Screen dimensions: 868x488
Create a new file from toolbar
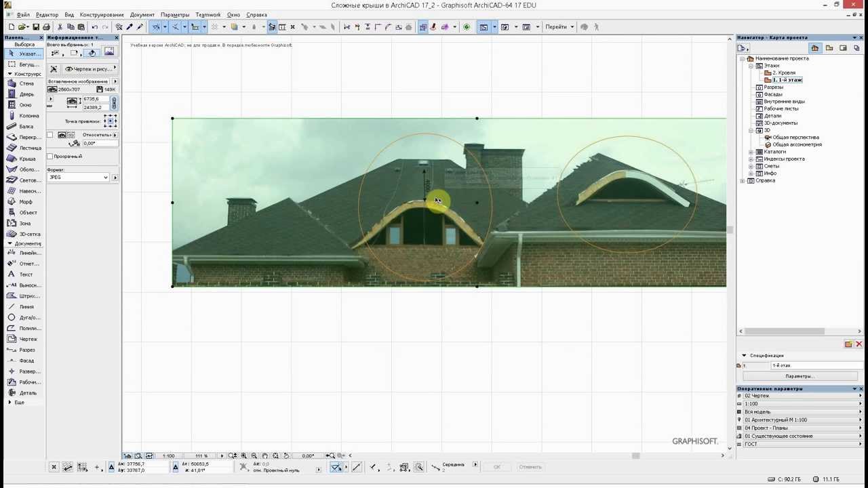coord(12,27)
